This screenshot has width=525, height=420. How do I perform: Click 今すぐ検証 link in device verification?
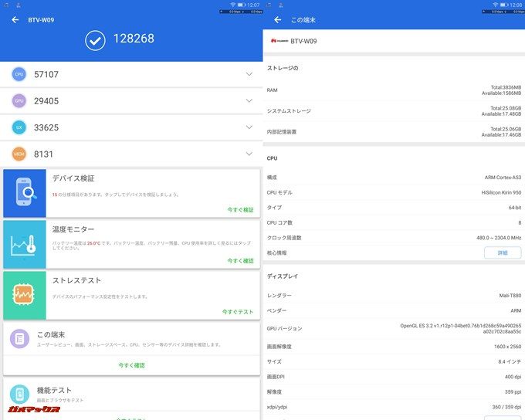coord(240,210)
